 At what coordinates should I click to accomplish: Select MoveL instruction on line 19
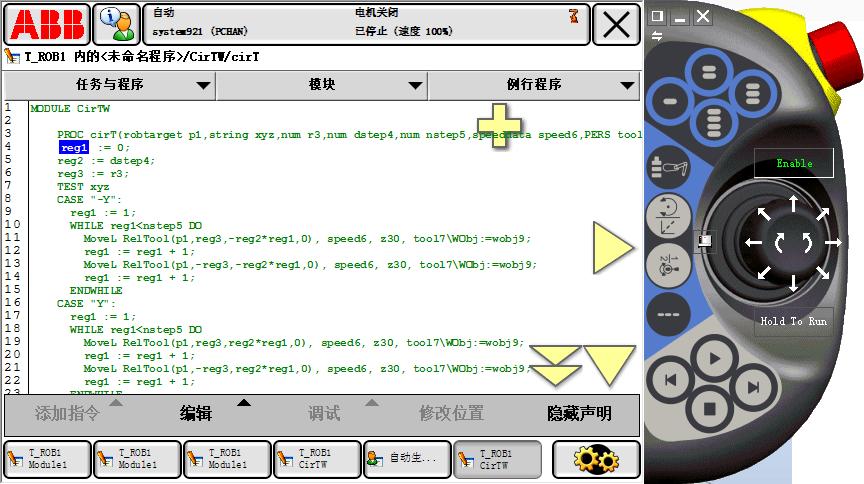coord(304,343)
